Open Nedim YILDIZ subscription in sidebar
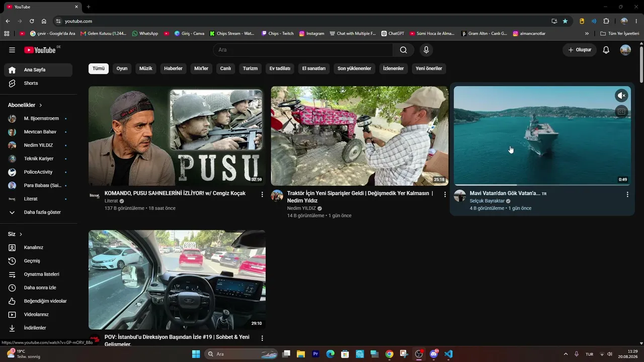 38,145
